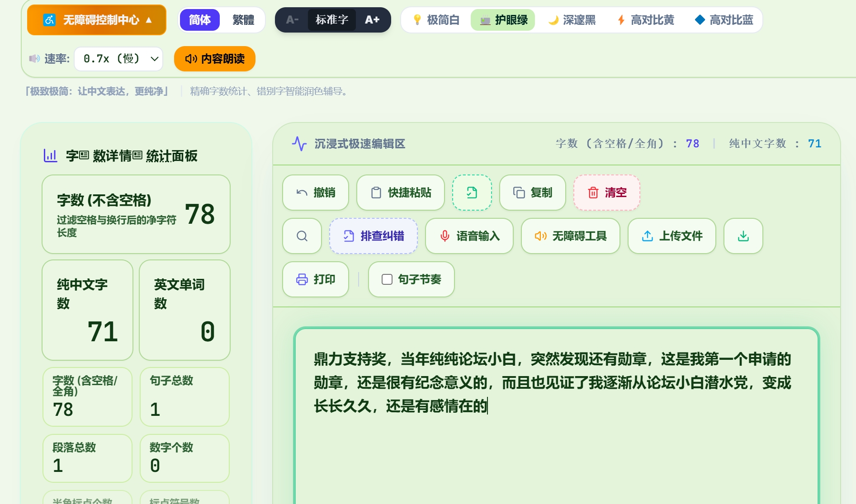Click the 撤销 undo button
Viewport: 856px width, 504px height.
point(316,193)
